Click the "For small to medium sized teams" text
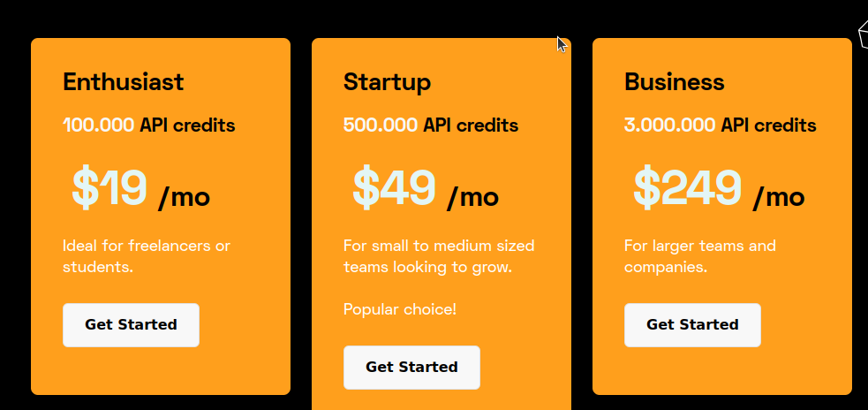This screenshot has width=868, height=410. (x=438, y=255)
